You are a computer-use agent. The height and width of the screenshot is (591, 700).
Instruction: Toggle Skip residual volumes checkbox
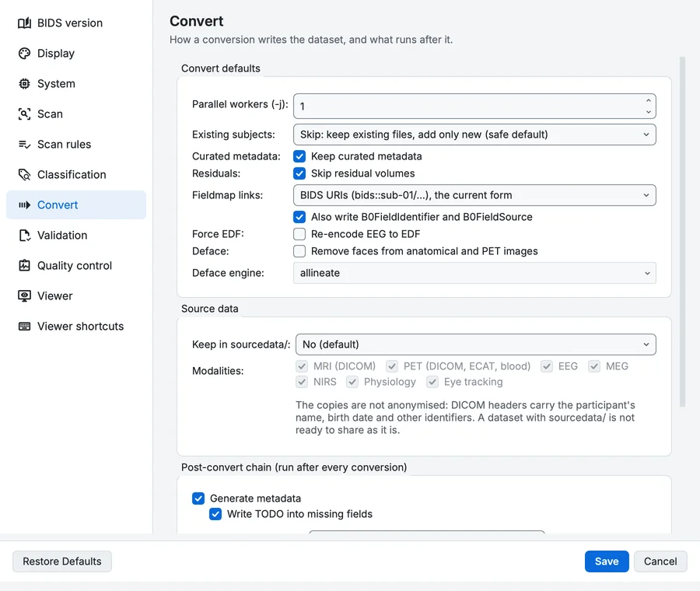[299, 173]
